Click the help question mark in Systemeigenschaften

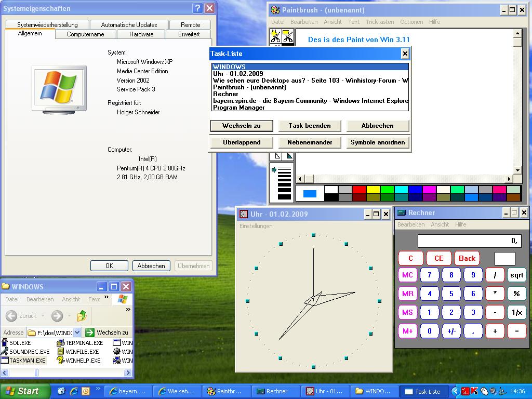point(197,8)
